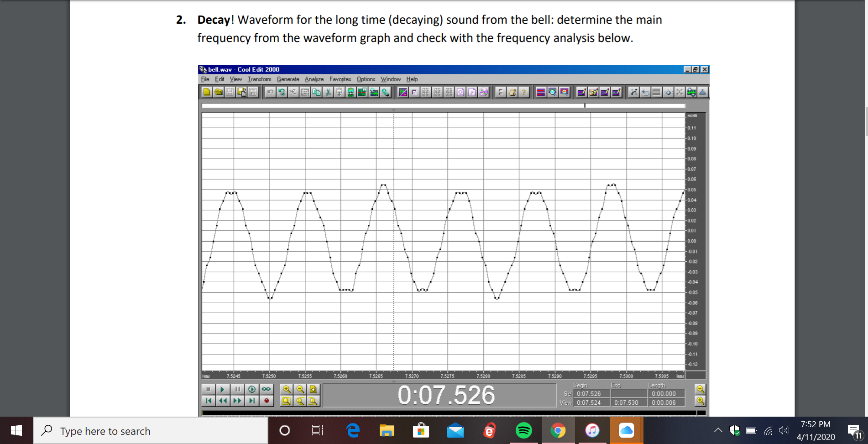Image resolution: width=868 pixels, height=444 pixels.
Task: Paste audio using the clipboard Paste icon
Action: coord(339,92)
